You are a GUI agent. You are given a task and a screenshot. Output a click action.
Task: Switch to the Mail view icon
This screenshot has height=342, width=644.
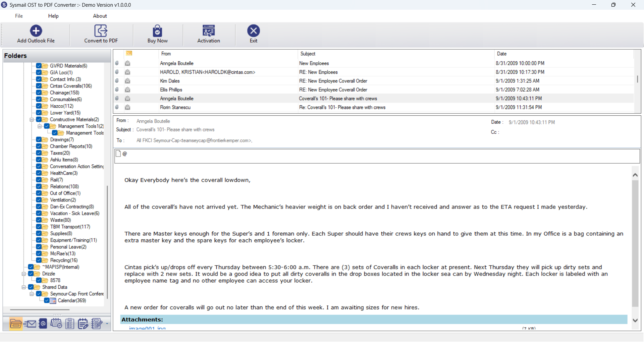point(30,324)
